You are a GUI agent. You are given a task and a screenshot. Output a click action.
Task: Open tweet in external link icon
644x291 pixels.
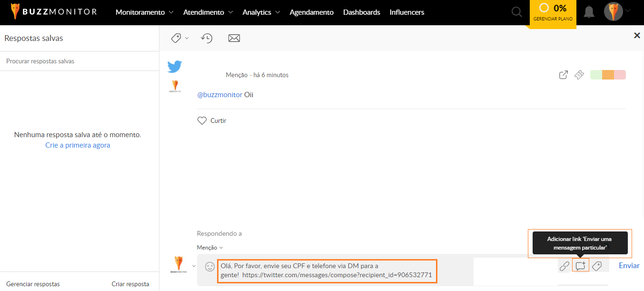point(563,75)
